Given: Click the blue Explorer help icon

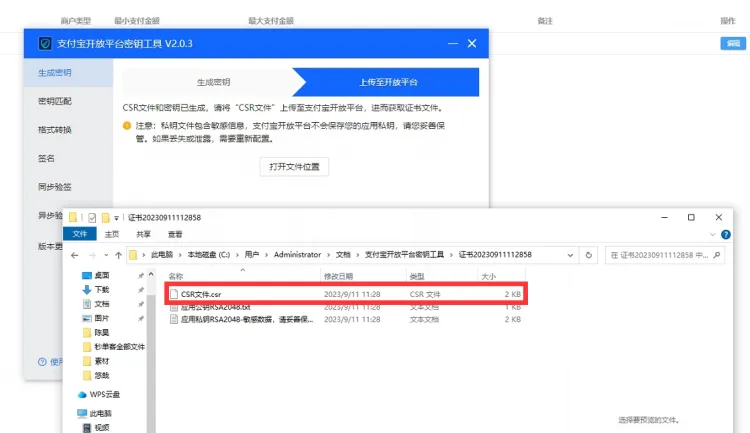Looking at the screenshot, I should pos(726,234).
